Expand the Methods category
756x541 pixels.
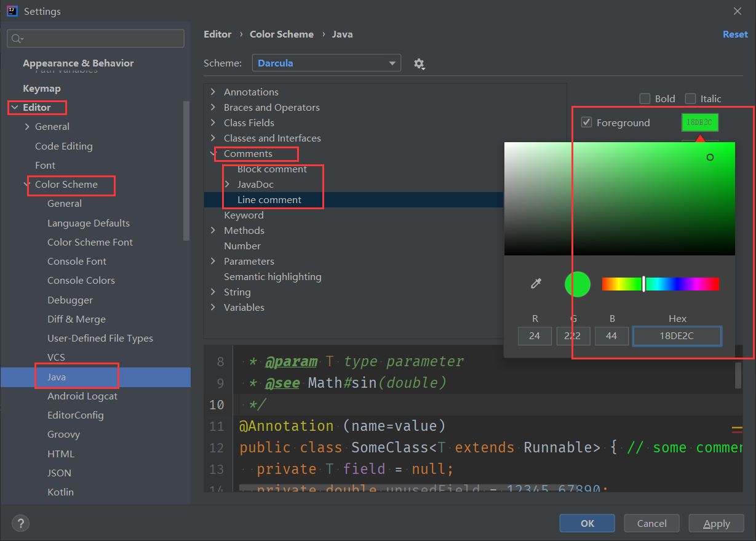[213, 230]
